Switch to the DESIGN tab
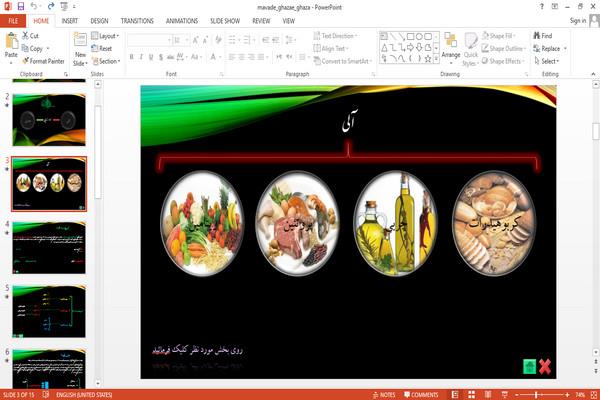 [99, 21]
